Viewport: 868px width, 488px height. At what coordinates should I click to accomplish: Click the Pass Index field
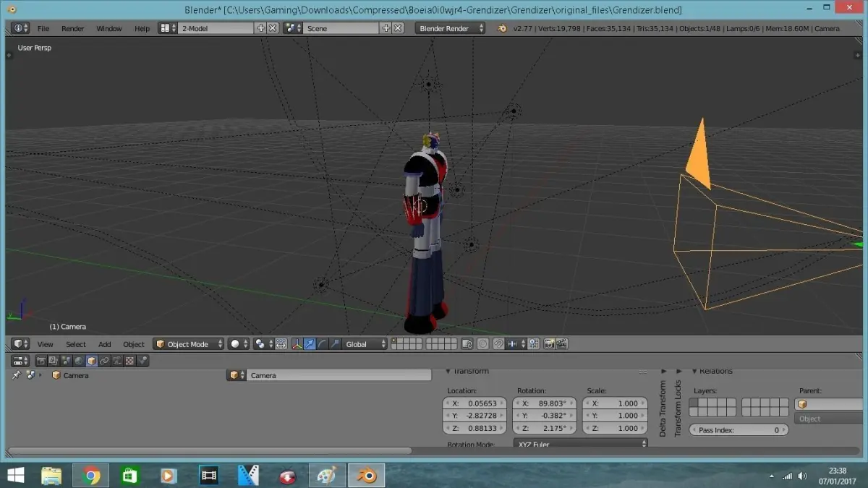click(x=738, y=429)
